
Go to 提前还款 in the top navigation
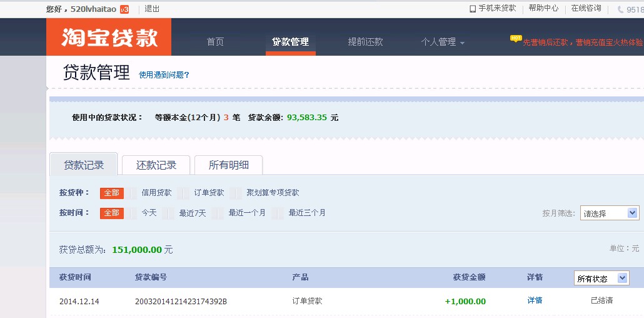tap(366, 41)
